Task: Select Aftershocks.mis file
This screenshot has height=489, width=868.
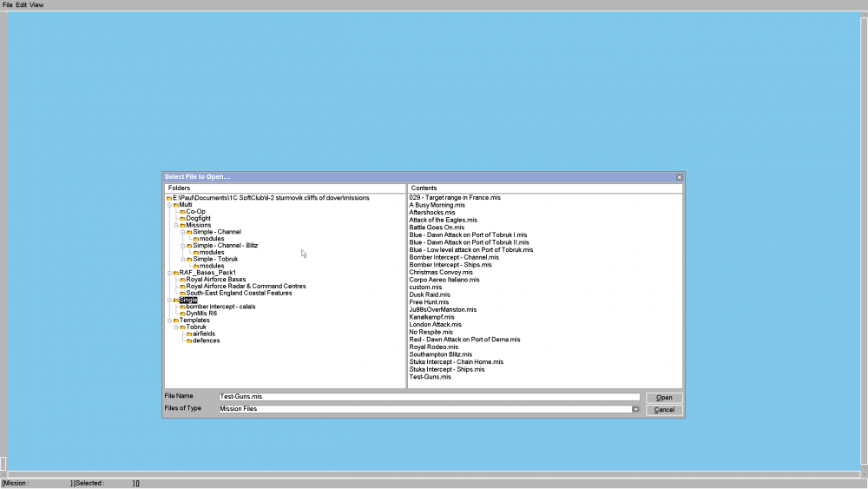Action: (x=431, y=213)
